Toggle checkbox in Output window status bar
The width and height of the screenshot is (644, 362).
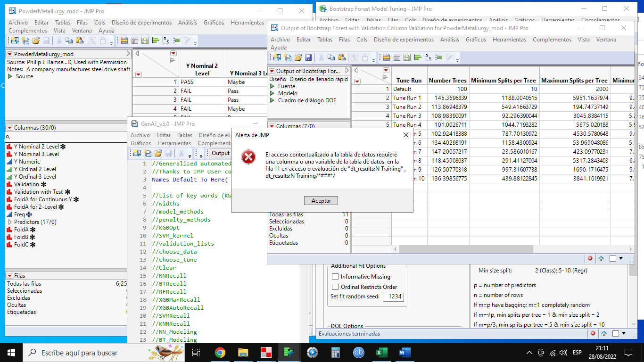tap(613, 258)
